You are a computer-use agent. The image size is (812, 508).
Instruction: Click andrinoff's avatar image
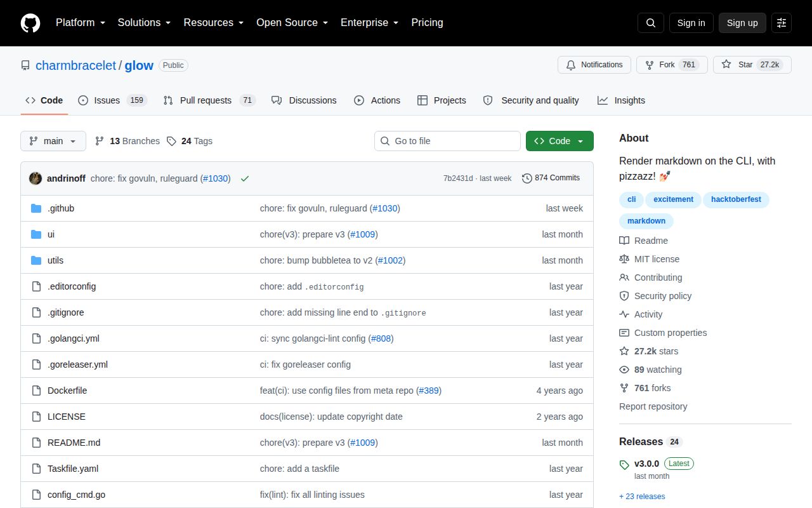point(36,178)
